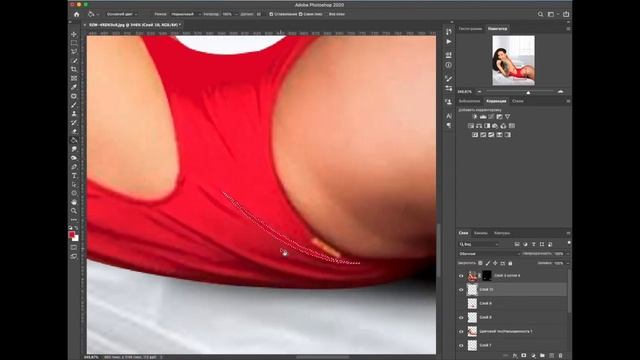Image resolution: width=640 pixels, height=360 pixels.
Task: Lock transparent pixels in Layers panel
Action: click(x=480, y=263)
